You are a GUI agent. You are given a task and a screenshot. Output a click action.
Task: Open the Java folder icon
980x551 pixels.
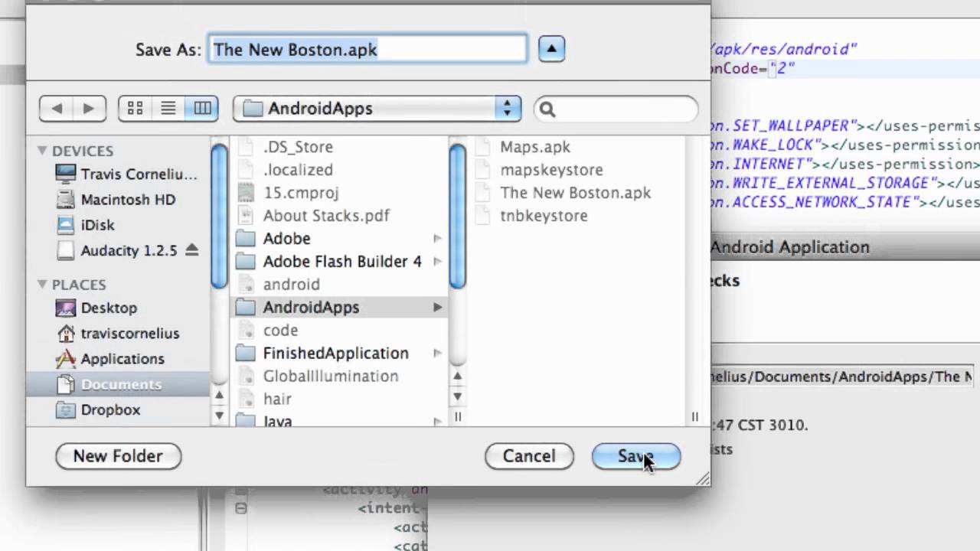pyautogui.click(x=245, y=420)
